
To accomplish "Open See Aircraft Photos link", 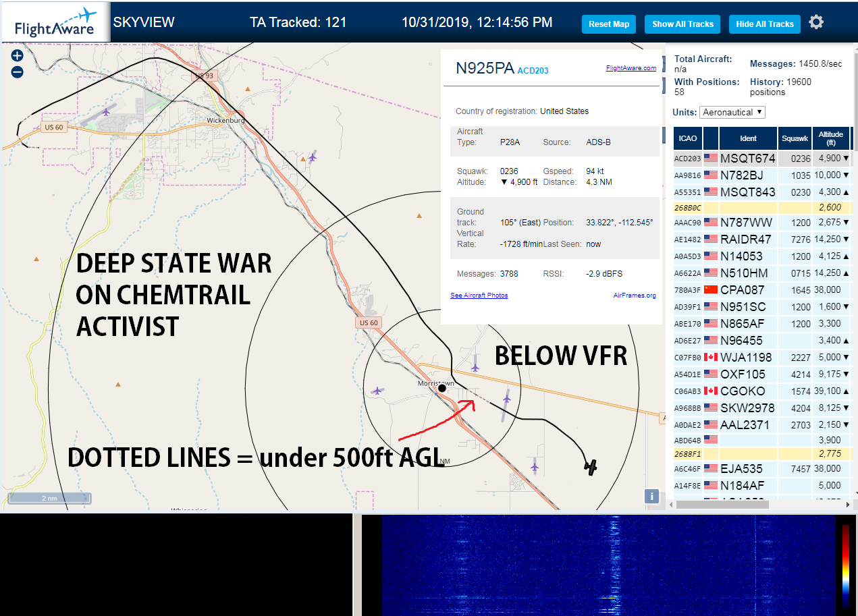I will pyautogui.click(x=479, y=295).
